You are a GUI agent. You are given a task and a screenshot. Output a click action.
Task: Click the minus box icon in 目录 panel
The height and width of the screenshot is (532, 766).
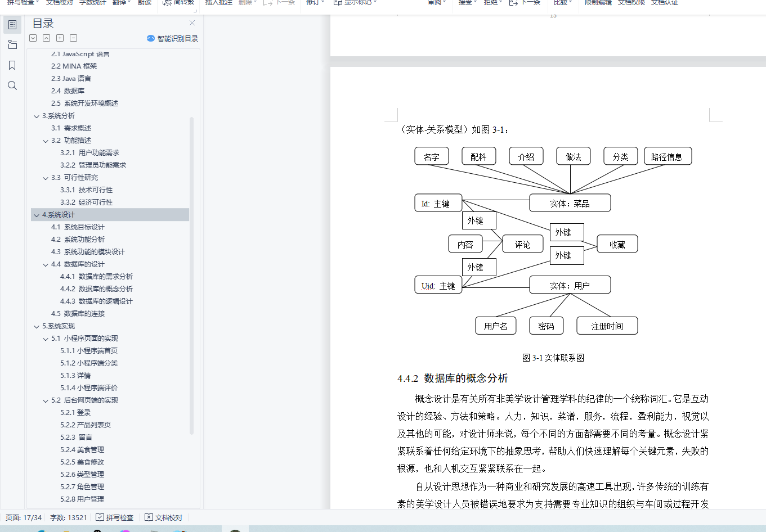coord(74,38)
